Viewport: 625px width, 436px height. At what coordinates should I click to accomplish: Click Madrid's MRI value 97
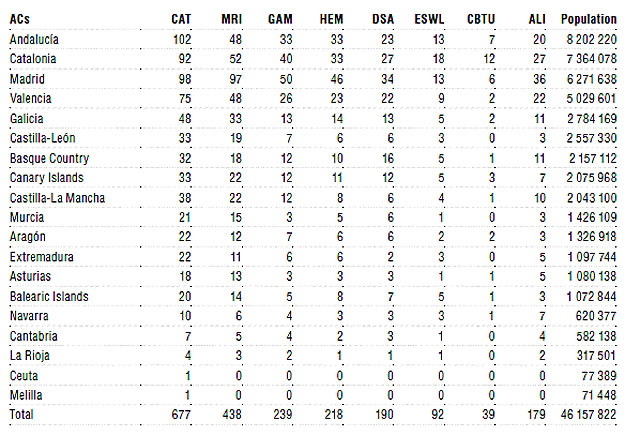[x=235, y=79]
